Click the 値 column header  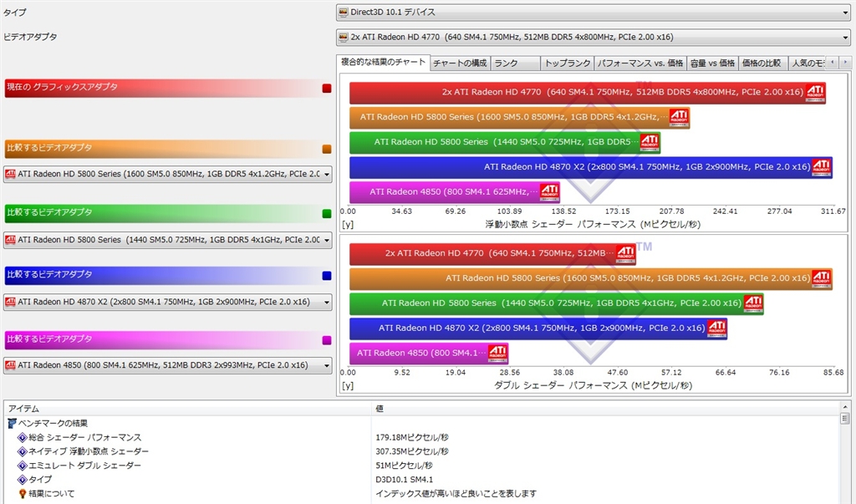coord(605,409)
